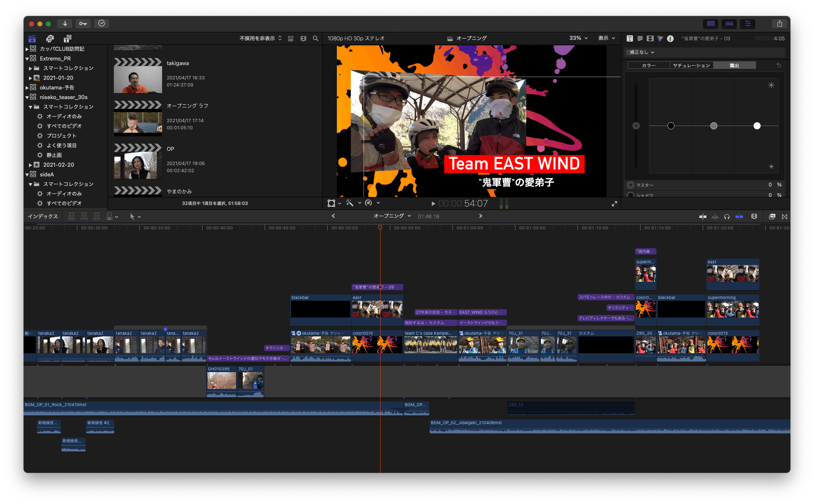Select the takigawa clip thumbnail
This screenshot has width=814, height=504.
click(138, 79)
